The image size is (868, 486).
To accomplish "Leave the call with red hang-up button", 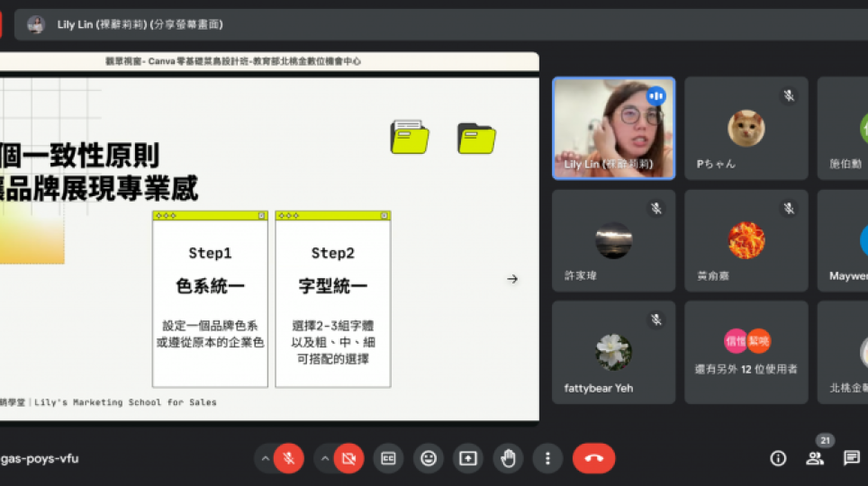I will click(x=593, y=458).
